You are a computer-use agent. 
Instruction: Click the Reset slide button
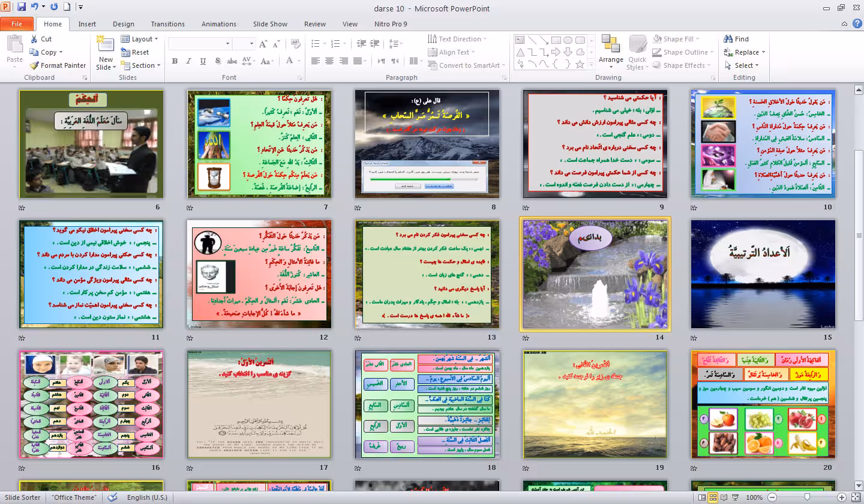click(x=135, y=52)
